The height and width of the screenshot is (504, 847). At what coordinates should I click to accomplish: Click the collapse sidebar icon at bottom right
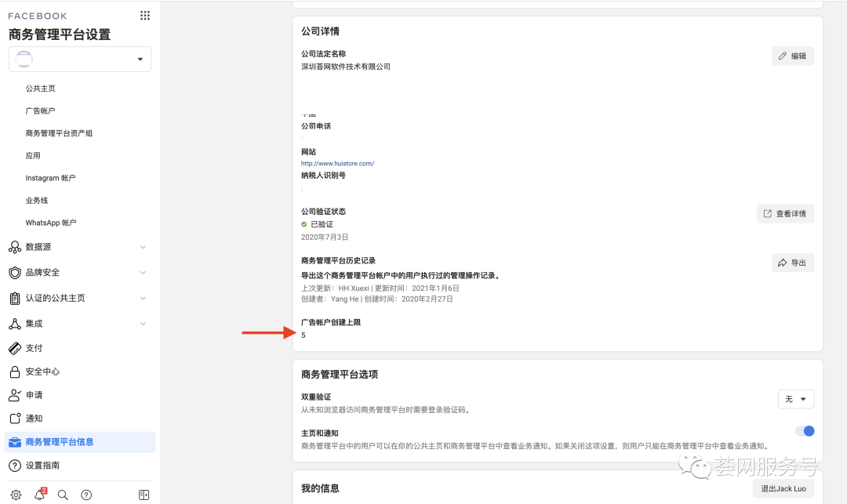tap(144, 495)
